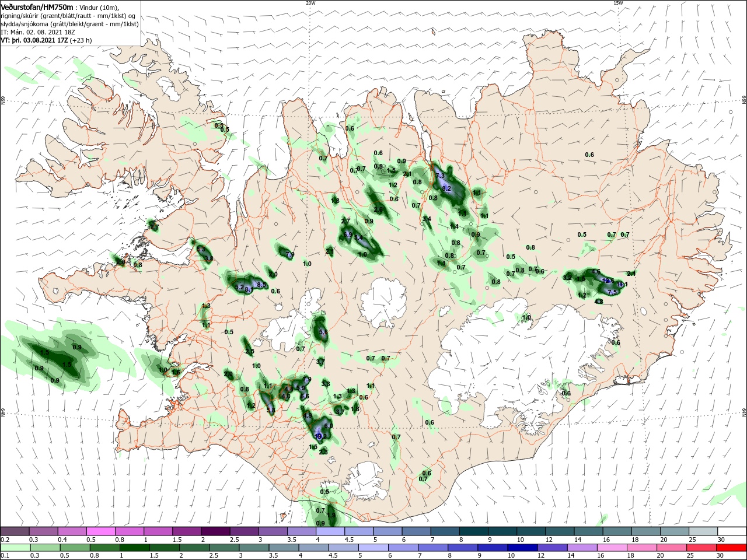Viewport: 747px width, 560px height.
Task: Click the 8.5 precipitation value in west Iceland
Action: [261, 285]
